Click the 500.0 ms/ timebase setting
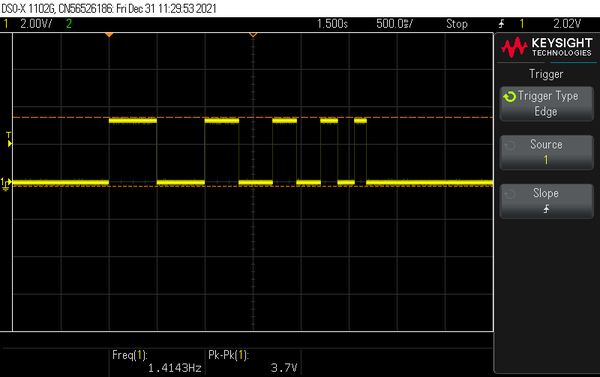This screenshot has width=600, height=377. pyautogui.click(x=394, y=24)
